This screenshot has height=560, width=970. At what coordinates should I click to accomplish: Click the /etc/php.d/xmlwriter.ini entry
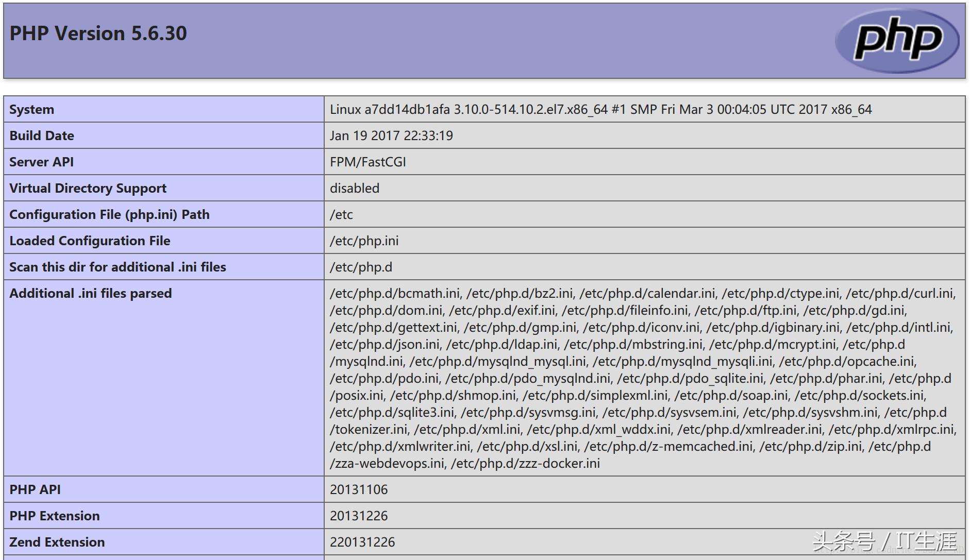click(x=400, y=446)
